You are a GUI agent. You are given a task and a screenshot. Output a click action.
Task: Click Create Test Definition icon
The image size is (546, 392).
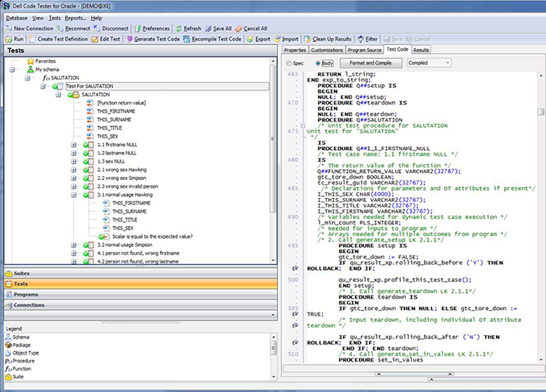pyautogui.click(x=32, y=39)
